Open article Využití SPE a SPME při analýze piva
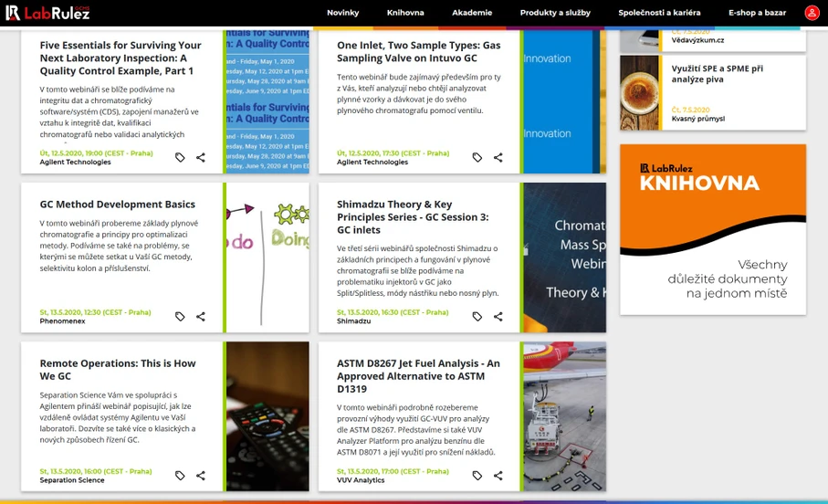Screen dimensions: 828x504 (717, 74)
